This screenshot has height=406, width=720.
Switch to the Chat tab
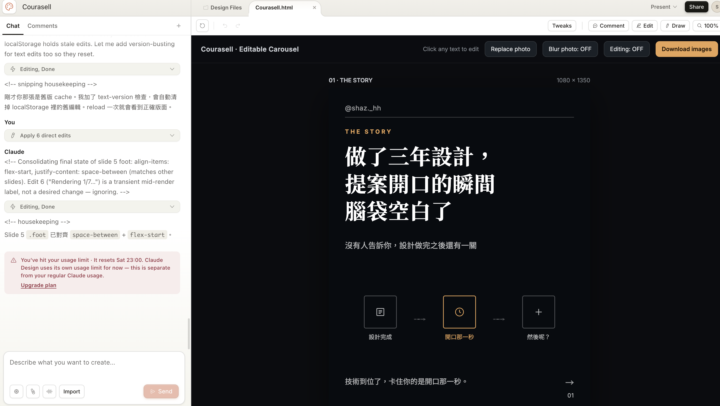(13, 26)
